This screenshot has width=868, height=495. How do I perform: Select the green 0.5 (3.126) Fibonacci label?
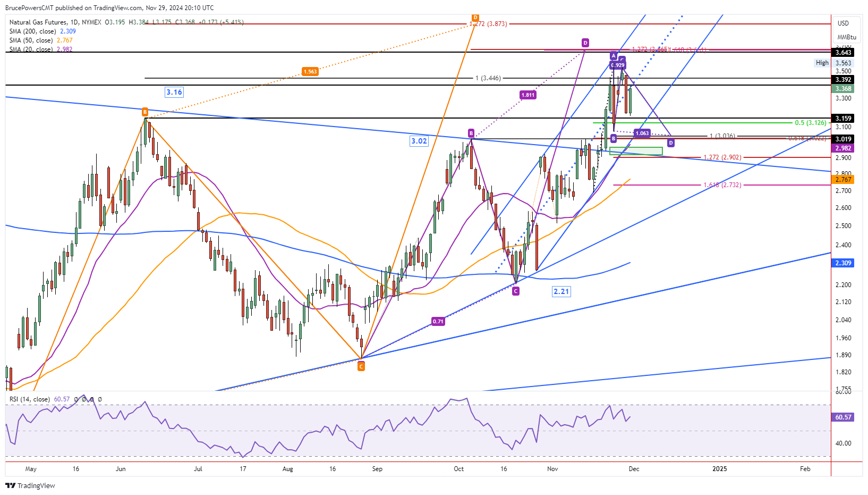[811, 123]
